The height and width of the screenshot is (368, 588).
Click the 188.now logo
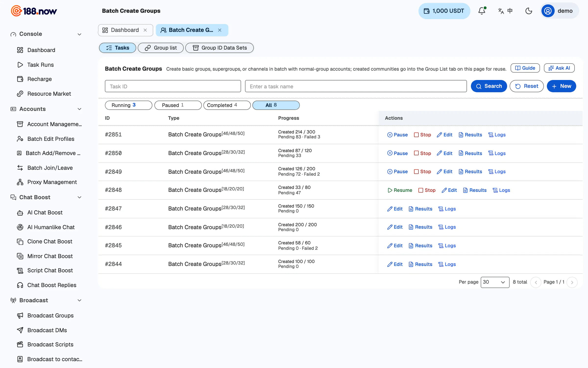pyautogui.click(x=34, y=11)
